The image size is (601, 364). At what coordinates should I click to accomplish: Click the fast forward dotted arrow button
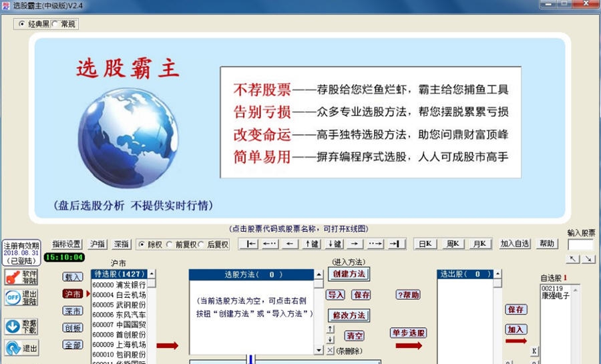(x=375, y=244)
